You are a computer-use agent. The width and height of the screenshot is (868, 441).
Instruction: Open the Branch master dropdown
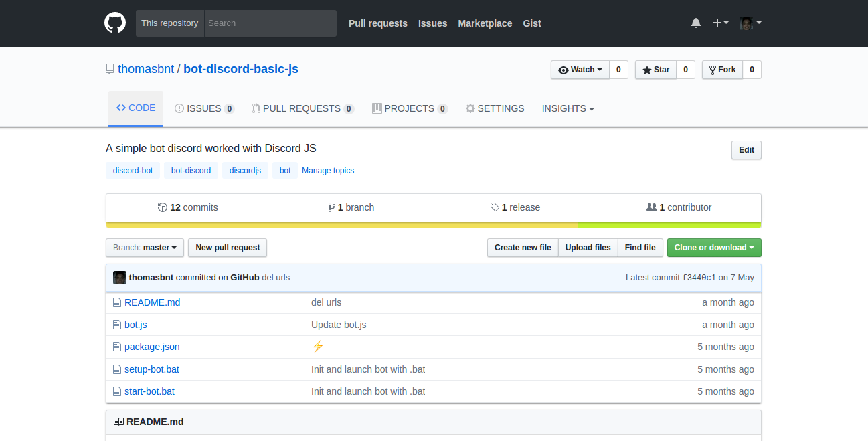click(x=145, y=248)
